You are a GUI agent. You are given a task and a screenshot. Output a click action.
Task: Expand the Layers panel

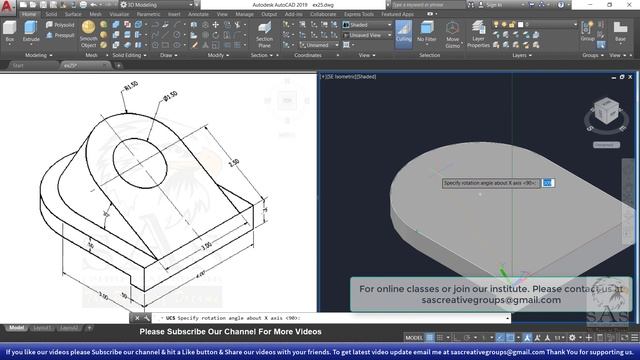(x=522, y=55)
